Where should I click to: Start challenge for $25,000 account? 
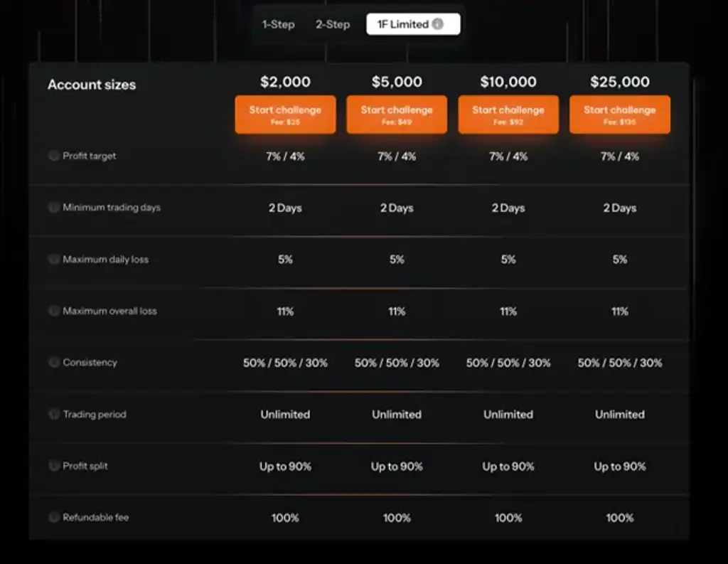pyautogui.click(x=620, y=115)
